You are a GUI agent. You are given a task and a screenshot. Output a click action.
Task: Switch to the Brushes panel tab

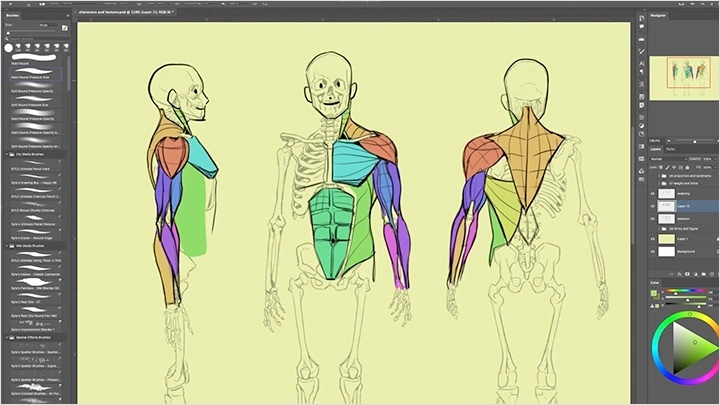coord(12,16)
